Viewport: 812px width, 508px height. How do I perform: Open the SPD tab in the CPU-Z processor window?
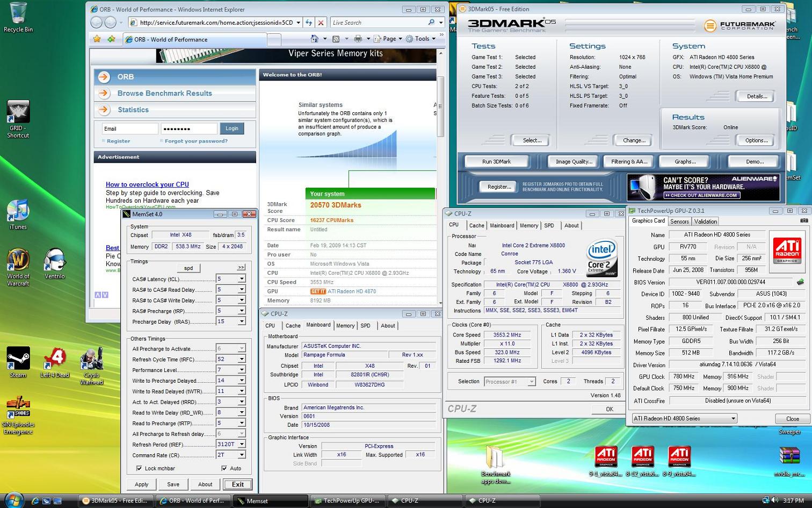pos(549,225)
